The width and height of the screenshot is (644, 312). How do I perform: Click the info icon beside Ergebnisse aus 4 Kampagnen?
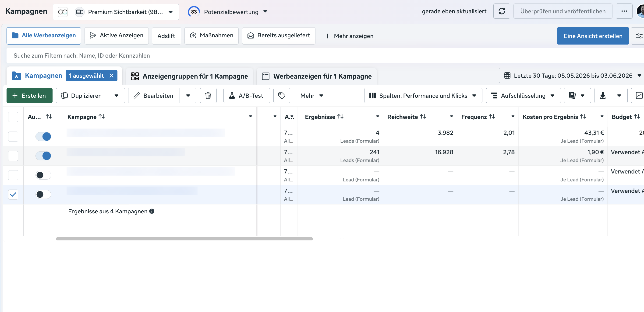(152, 211)
